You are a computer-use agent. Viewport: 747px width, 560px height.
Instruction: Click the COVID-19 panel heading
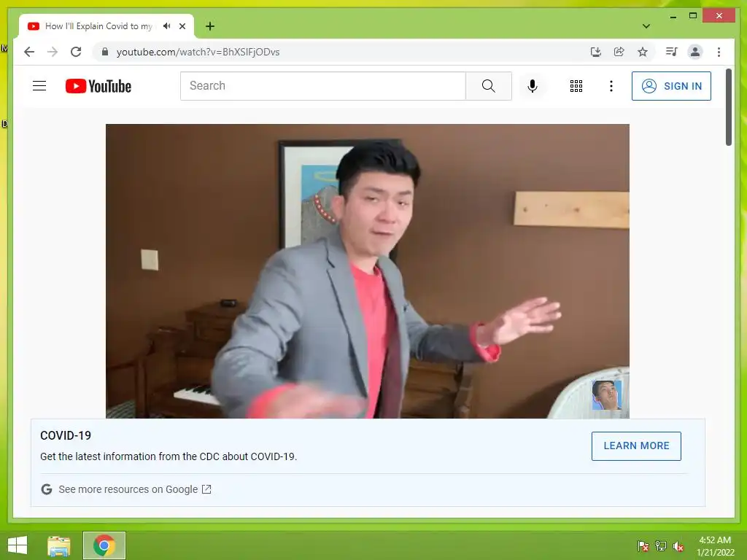tap(66, 435)
